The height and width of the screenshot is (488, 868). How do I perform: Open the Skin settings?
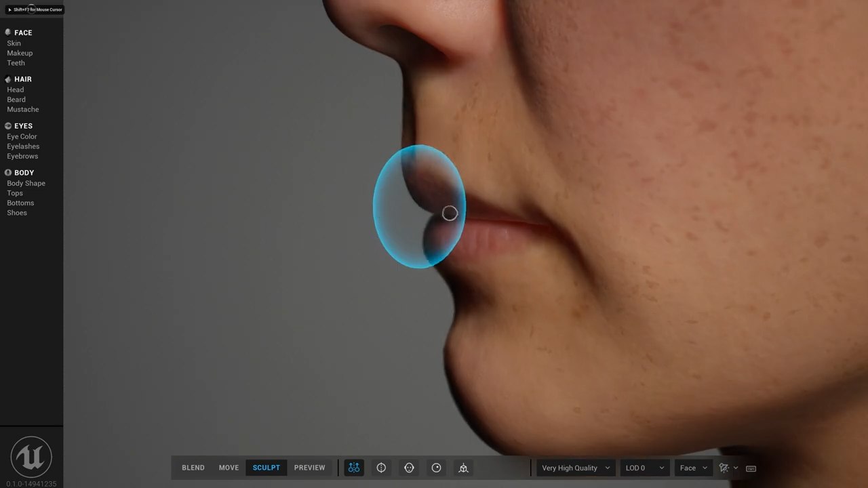pos(14,43)
